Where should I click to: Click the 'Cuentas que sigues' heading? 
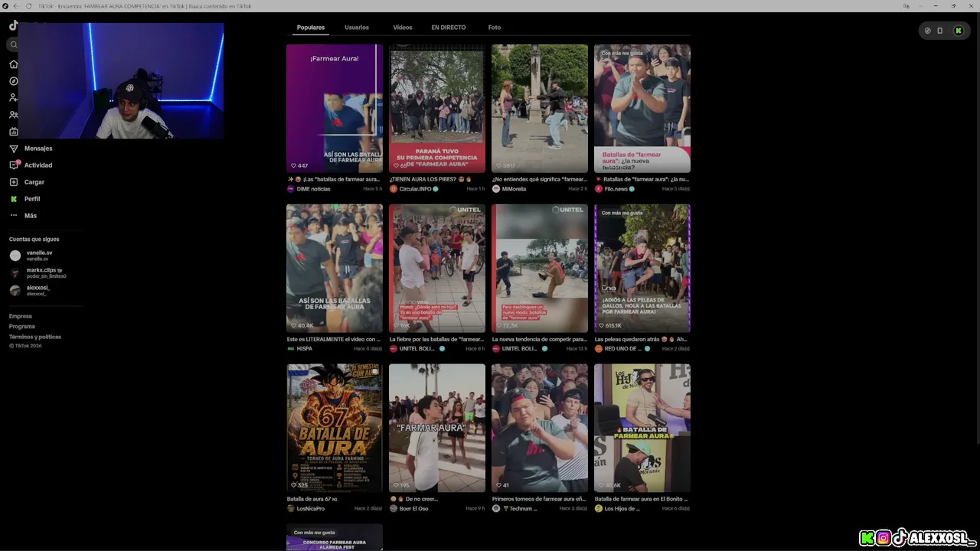pyautogui.click(x=34, y=240)
